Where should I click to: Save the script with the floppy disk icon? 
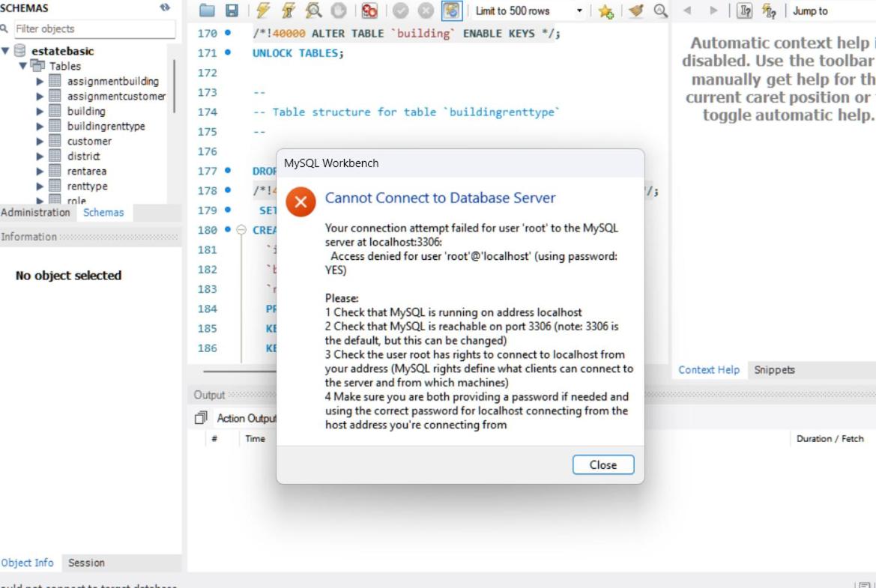tap(232, 11)
